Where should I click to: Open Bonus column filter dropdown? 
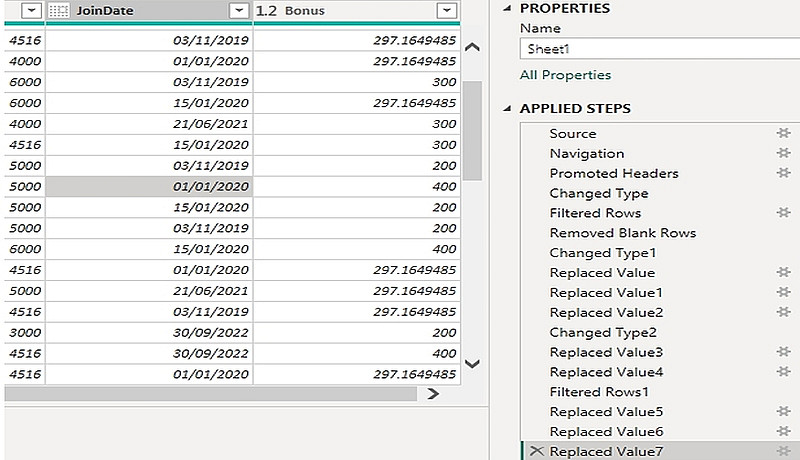pos(446,10)
